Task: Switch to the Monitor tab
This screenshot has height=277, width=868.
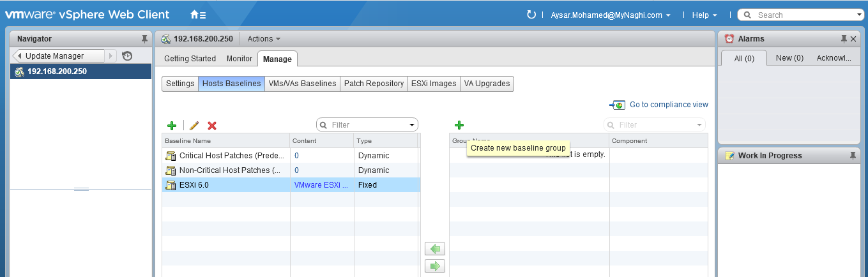Action: (239, 59)
